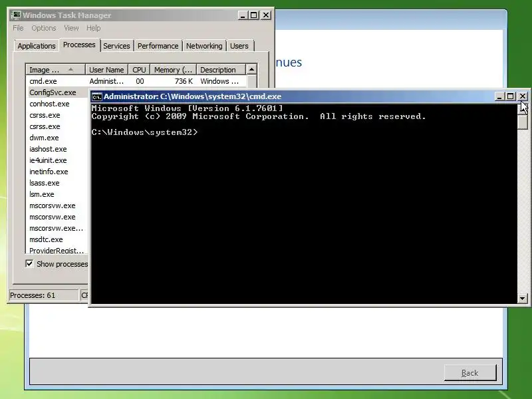Image resolution: width=532 pixels, height=399 pixels.
Task: Switch to the Processes tab
Action: pos(79,45)
